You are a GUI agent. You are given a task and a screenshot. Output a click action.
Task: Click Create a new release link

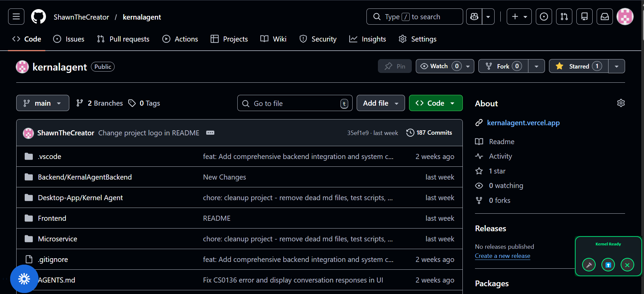point(502,256)
